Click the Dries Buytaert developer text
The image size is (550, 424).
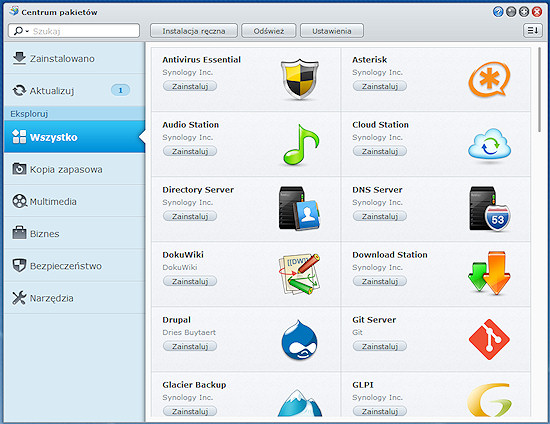click(x=189, y=332)
